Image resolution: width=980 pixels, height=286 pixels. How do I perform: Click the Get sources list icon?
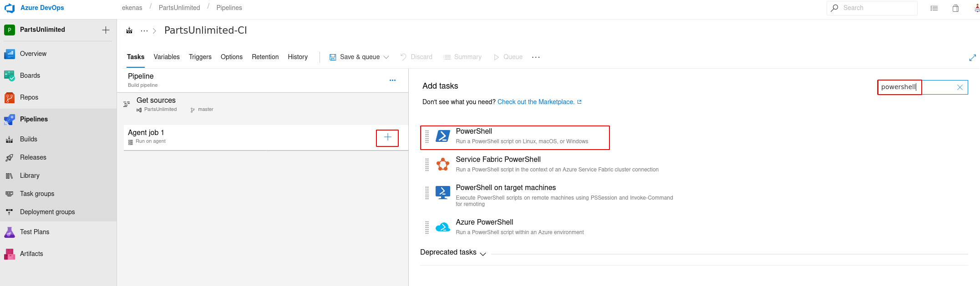pos(127,104)
